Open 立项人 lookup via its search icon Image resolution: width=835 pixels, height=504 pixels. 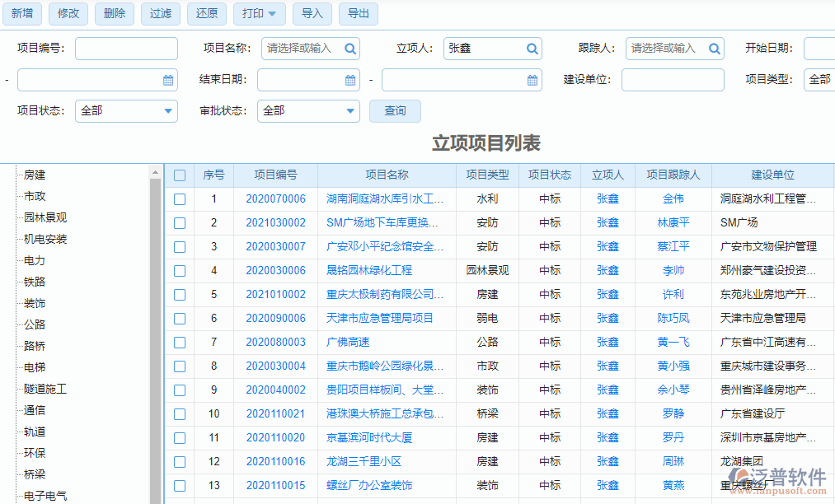click(532, 49)
